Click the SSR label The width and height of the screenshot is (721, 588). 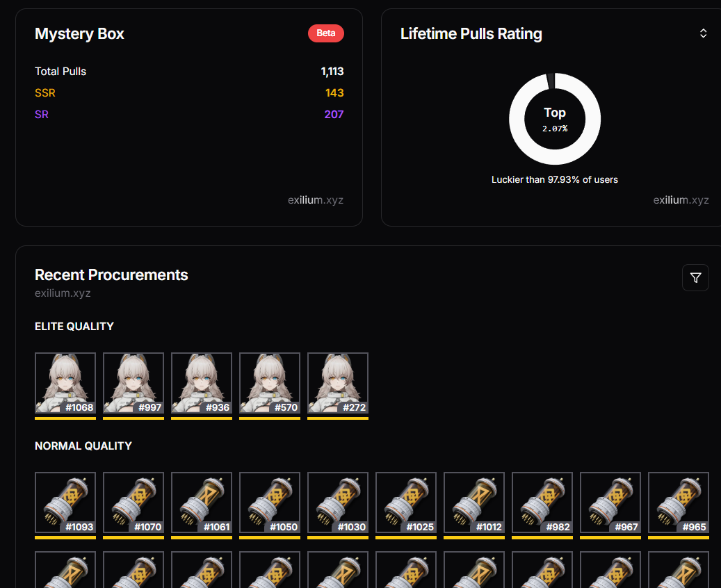[45, 93]
